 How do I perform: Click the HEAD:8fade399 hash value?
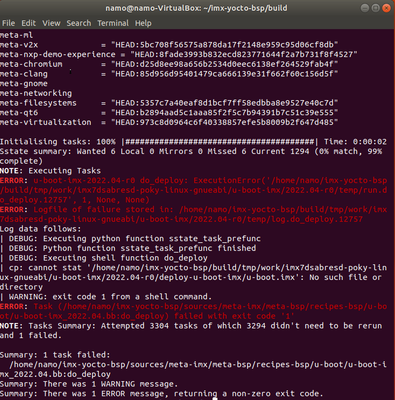(x=244, y=54)
